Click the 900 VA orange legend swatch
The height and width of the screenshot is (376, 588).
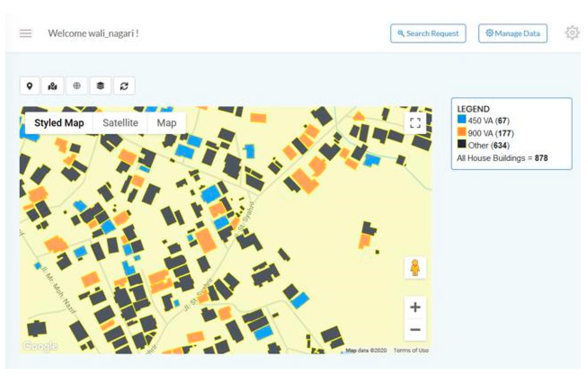(462, 132)
